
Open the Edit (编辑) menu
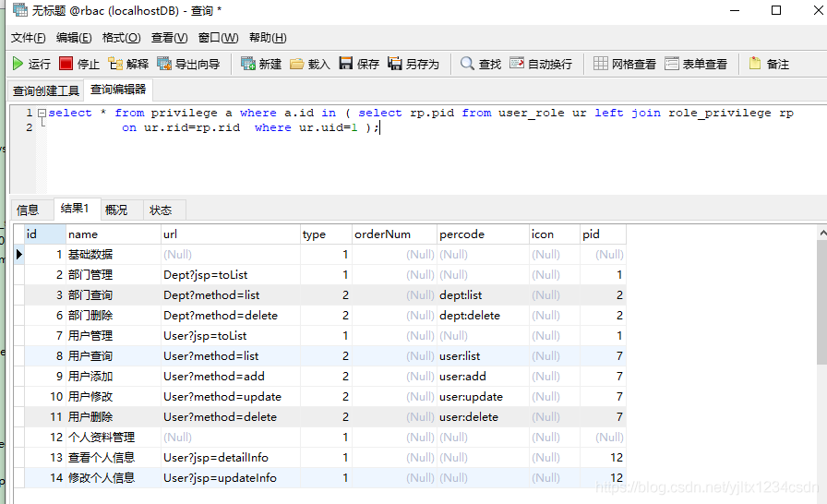tap(74, 38)
